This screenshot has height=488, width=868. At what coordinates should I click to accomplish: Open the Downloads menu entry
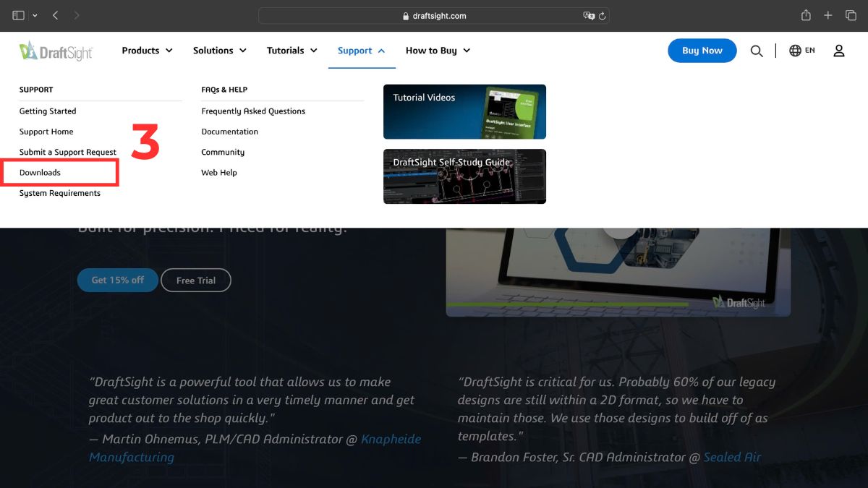(40, 173)
